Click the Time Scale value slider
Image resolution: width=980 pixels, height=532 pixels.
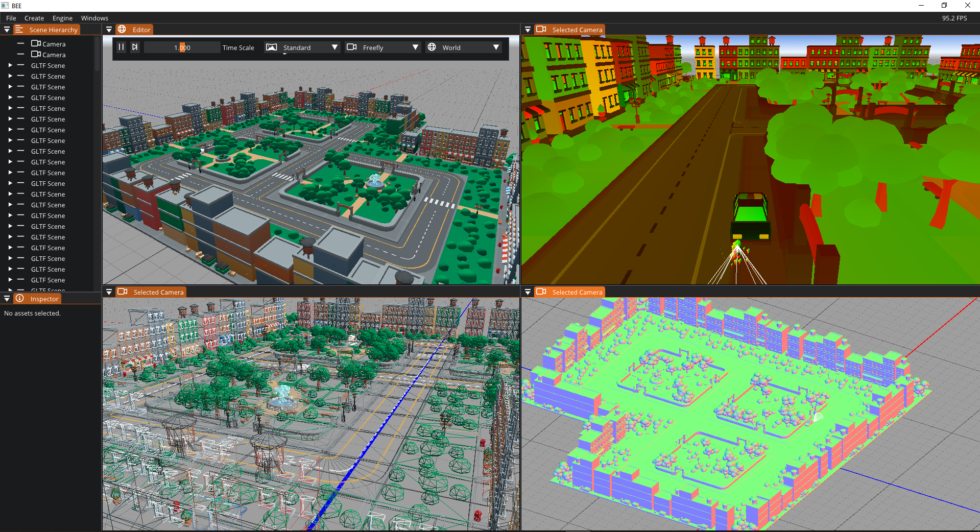(x=182, y=47)
